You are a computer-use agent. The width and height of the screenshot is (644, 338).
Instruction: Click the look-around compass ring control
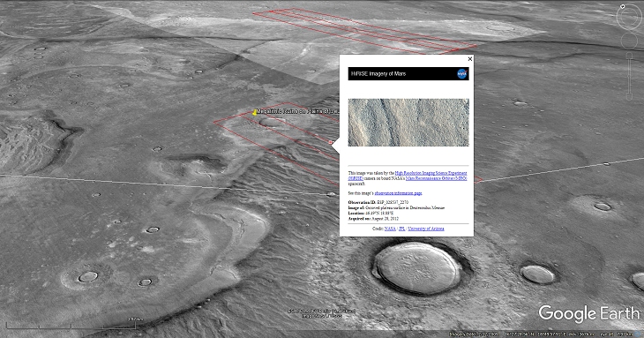pos(629,17)
